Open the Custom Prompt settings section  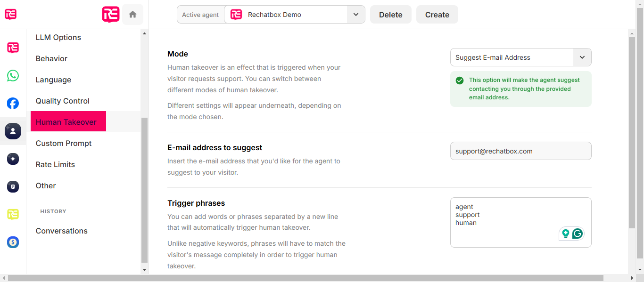coord(64,143)
